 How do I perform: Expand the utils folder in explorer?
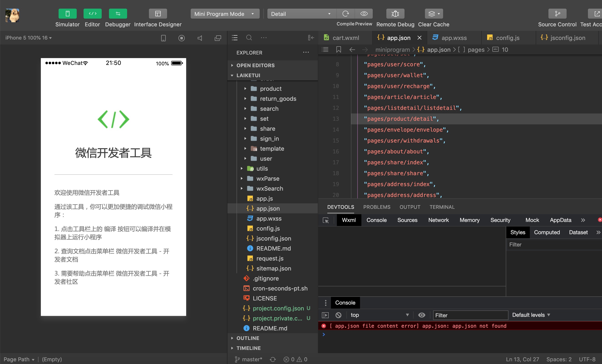point(242,168)
